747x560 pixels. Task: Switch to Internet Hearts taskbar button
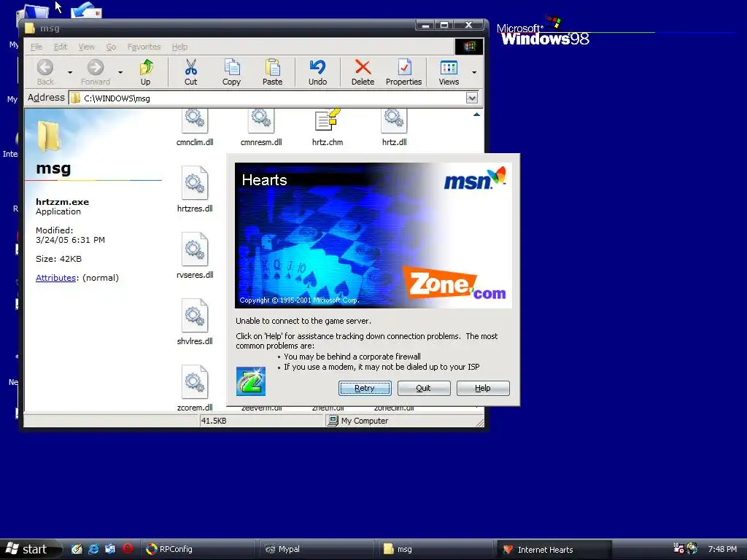point(554,550)
